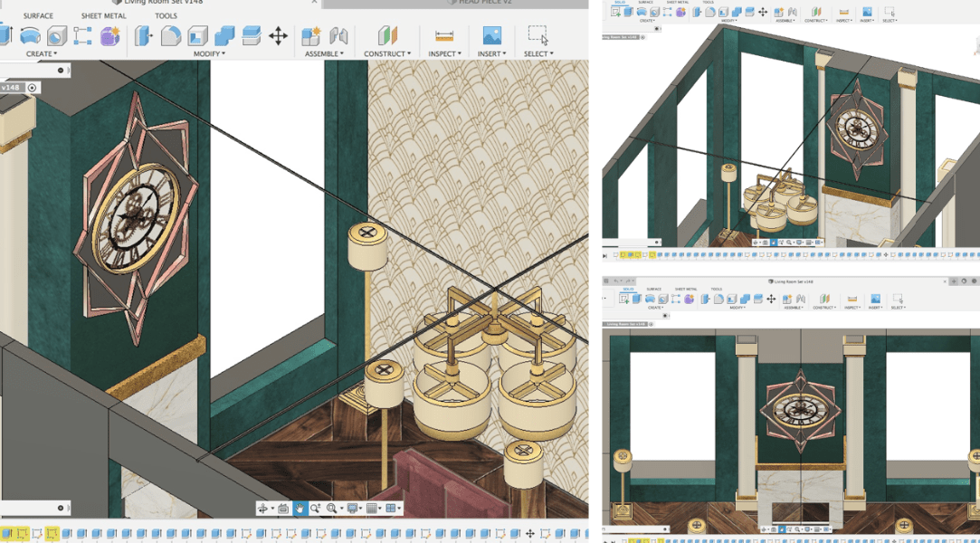Open the SURFACE tab
The height and width of the screenshot is (543, 980).
(x=38, y=15)
